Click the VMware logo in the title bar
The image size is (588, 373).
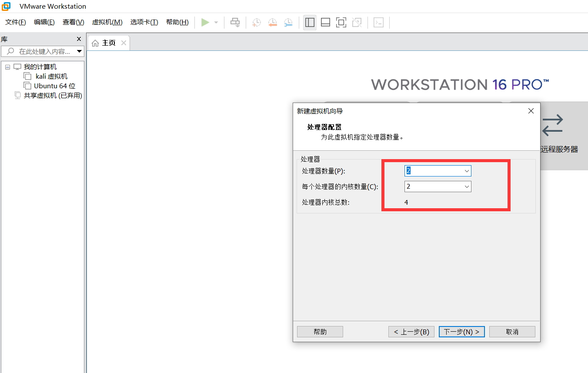(7, 6)
